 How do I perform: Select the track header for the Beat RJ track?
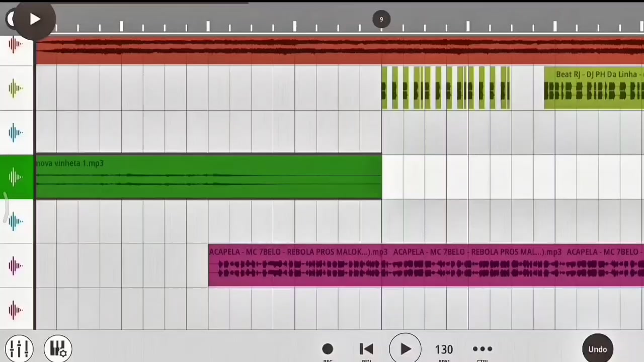pos(16,88)
